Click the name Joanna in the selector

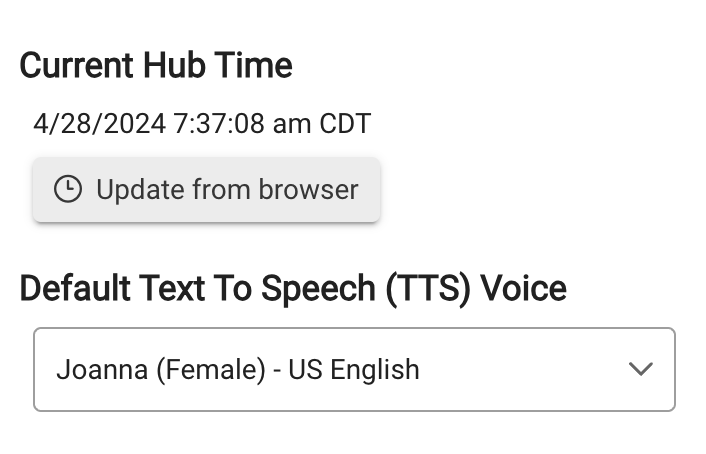point(102,369)
